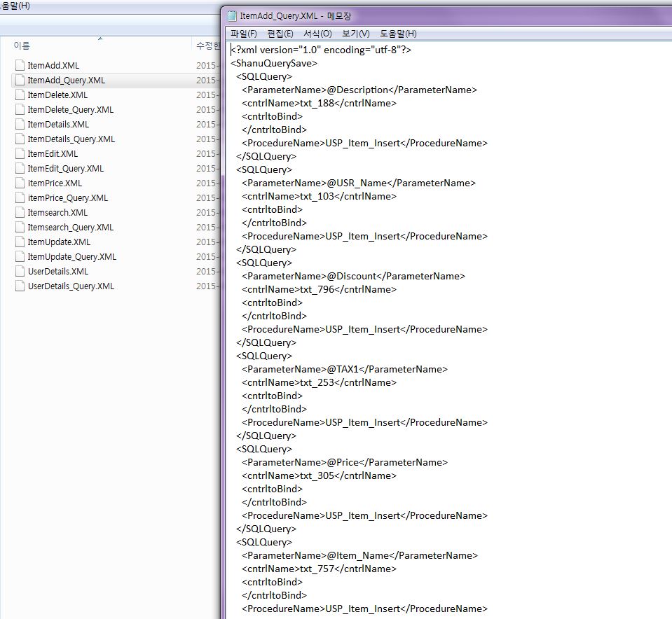Select the file name UserDetails_Query.XML
Viewport: 672px width, 619px height.
[71, 286]
